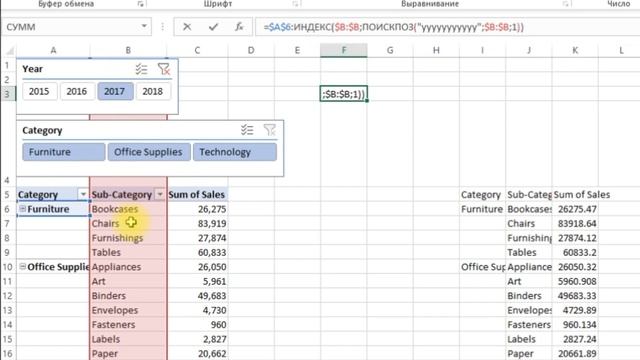640x360 pixels.
Task: Click the Paper cell in column J
Action: (x=529, y=353)
